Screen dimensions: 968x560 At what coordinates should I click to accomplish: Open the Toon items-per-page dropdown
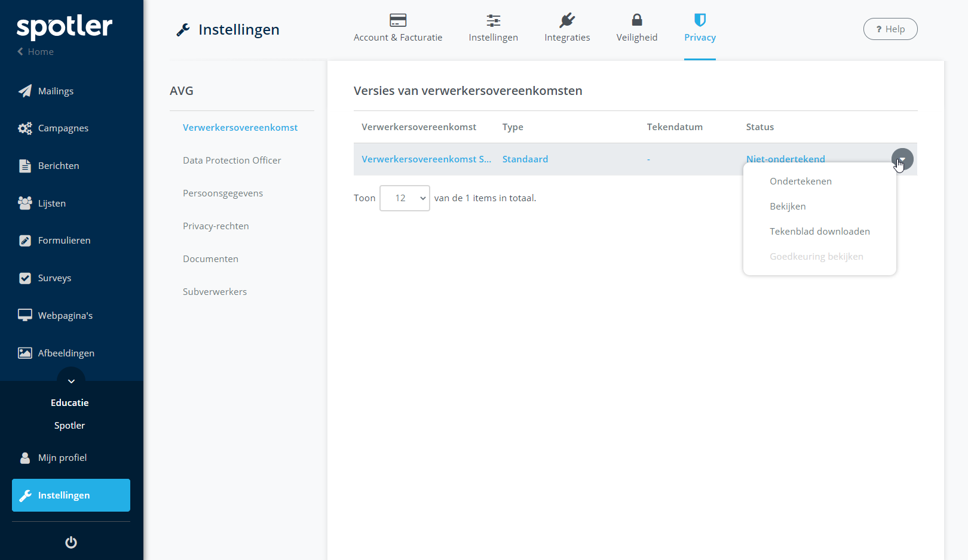point(405,198)
